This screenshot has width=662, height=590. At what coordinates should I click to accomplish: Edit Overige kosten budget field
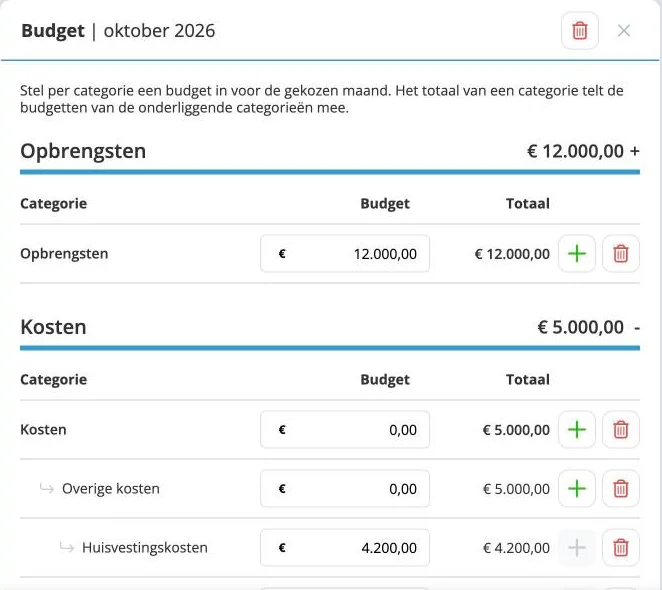click(x=345, y=489)
